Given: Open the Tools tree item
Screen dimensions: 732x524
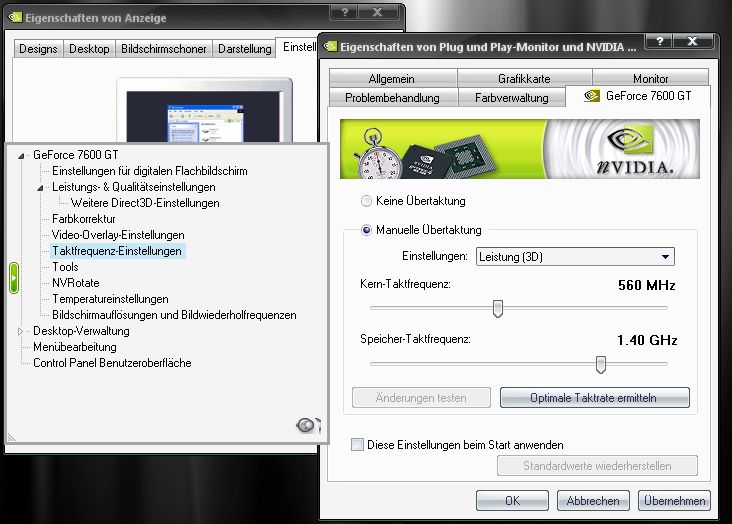Looking at the screenshot, I should point(65,267).
